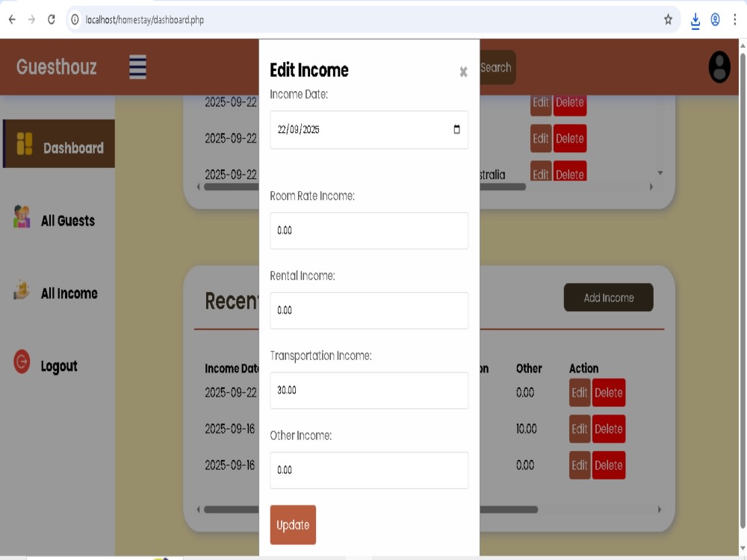The width and height of the screenshot is (747, 560).
Task: Focus the Transportation Income field
Action: 369,391
